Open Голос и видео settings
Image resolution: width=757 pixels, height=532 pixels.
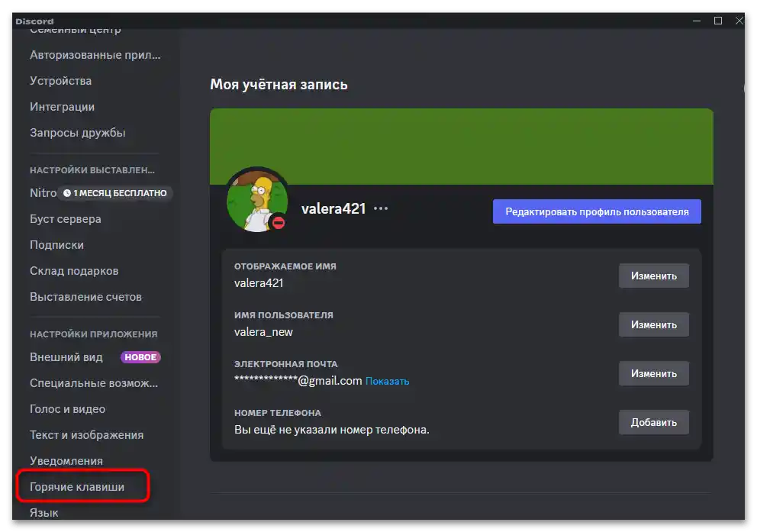(71, 408)
